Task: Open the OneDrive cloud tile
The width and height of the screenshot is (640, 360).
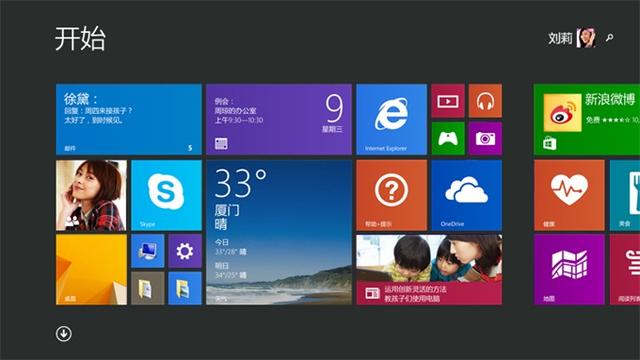Action: pyautogui.click(x=467, y=195)
